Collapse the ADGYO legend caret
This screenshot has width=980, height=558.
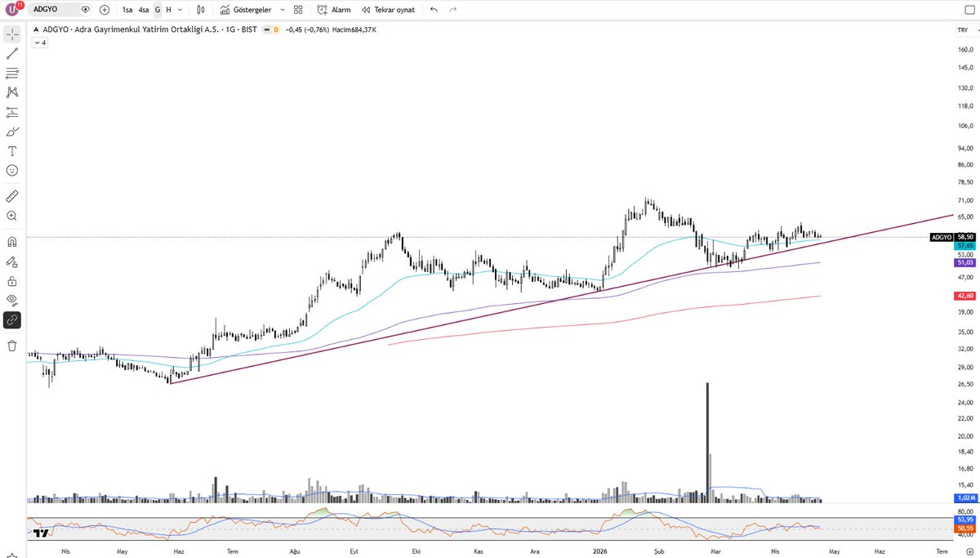tap(35, 29)
